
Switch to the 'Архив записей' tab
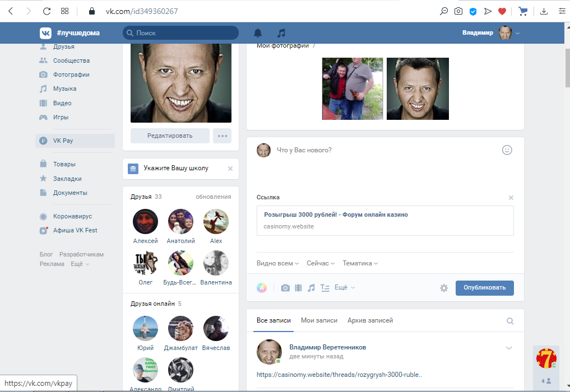click(x=370, y=320)
